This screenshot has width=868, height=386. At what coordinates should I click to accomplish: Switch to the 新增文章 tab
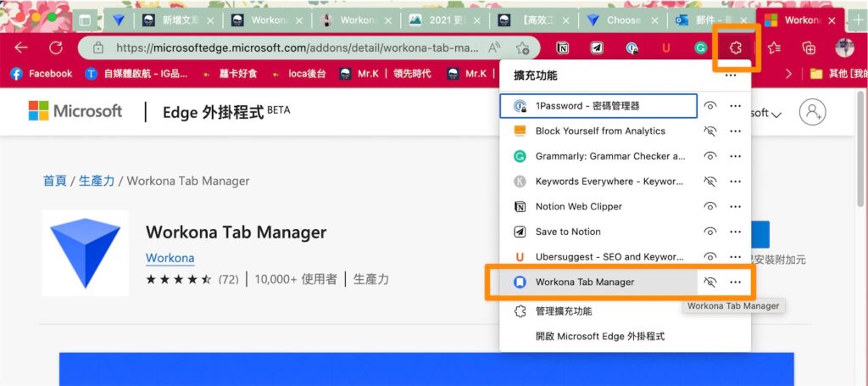(176, 20)
